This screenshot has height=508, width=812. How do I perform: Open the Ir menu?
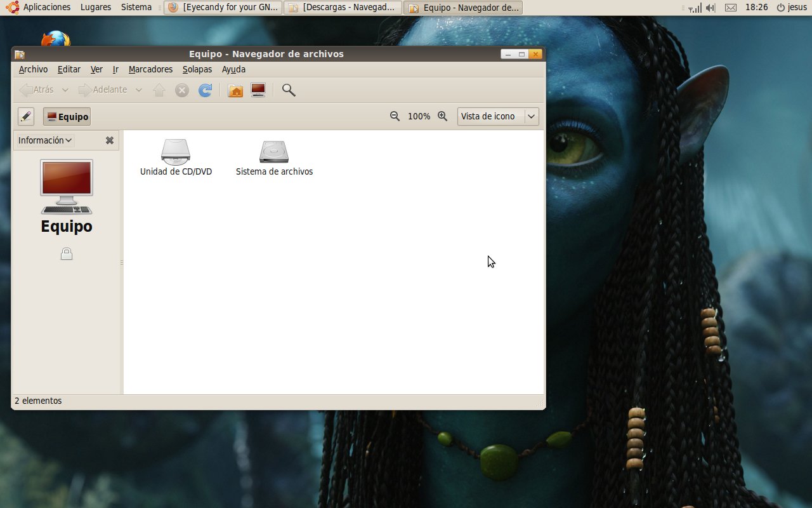click(115, 69)
